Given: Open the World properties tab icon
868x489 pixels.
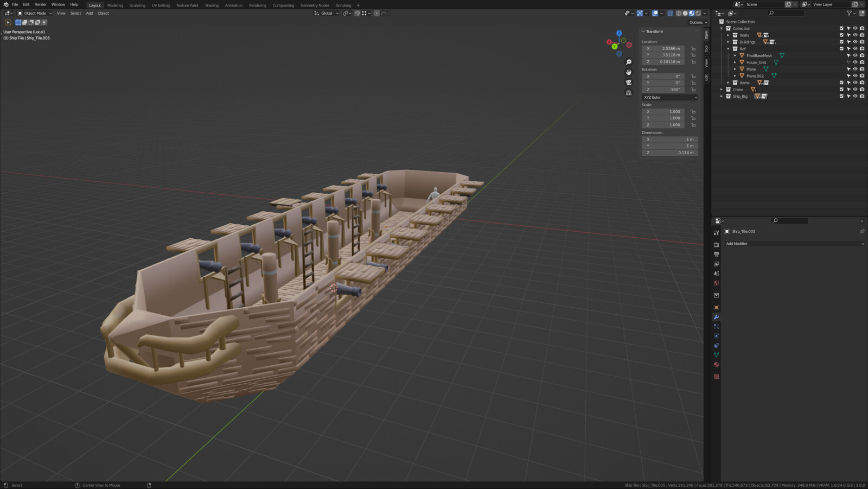Looking at the screenshot, I should click(716, 283).
